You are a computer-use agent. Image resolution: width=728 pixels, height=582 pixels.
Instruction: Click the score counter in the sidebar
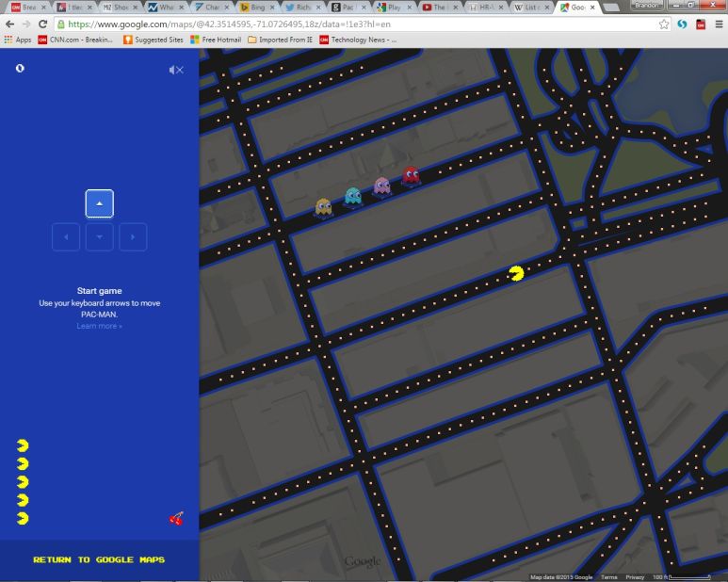[20, 68]
